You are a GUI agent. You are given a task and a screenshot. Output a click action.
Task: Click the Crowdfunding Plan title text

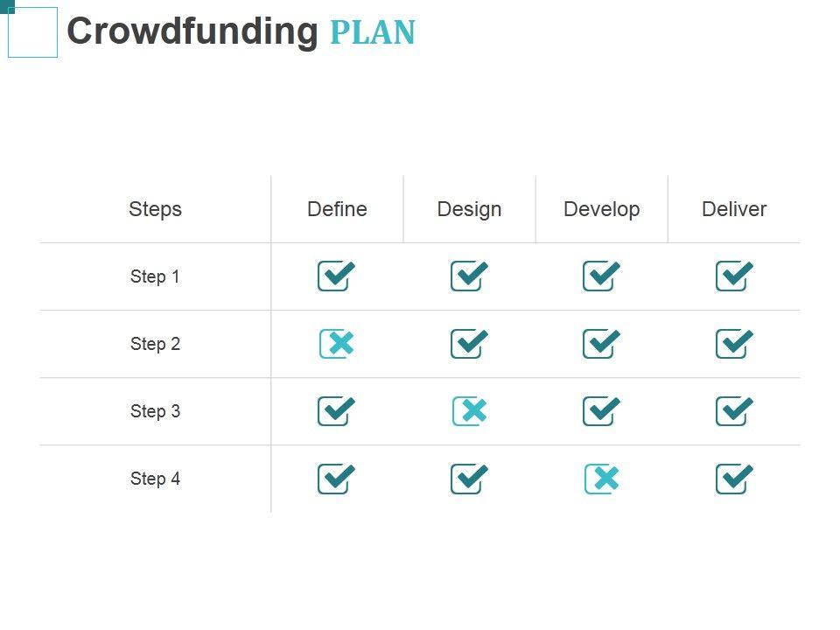[241, 31]
